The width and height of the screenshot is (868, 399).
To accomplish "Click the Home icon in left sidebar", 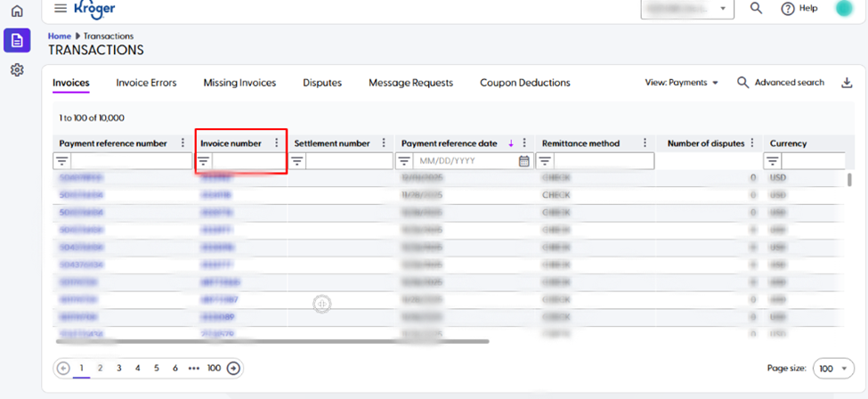I will click(x=16, y=12).
